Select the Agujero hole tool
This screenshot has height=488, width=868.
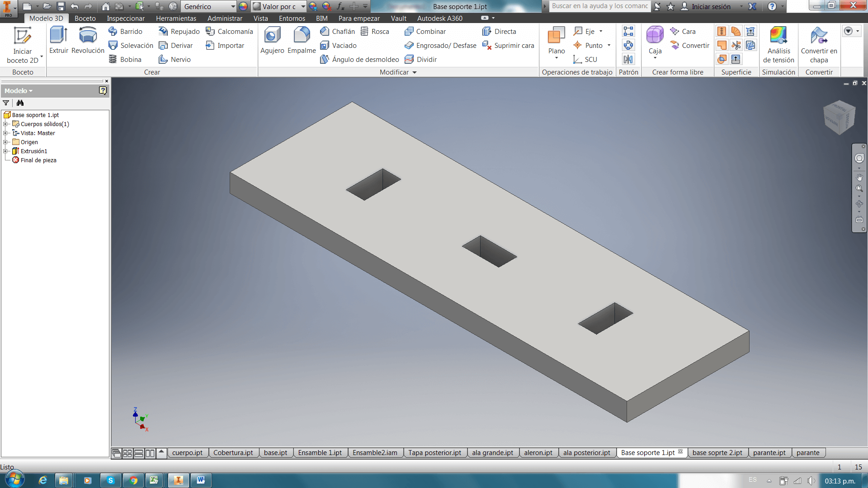[272, 40]
